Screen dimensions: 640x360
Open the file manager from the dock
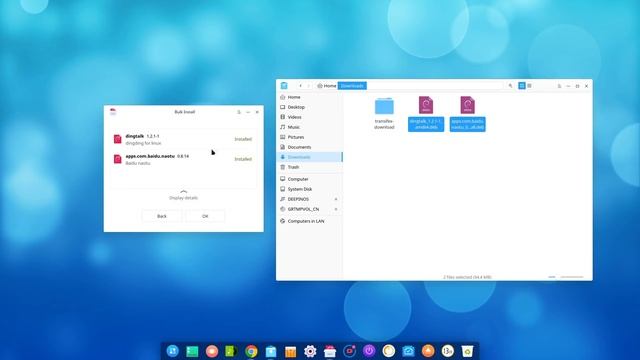(x=271, y=351)
